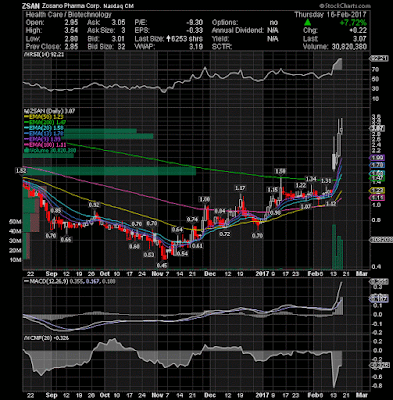The height and width of the screenshot is (400, 393).
Task: Click the green up-arrow change indicator
Action: coord(308,23)
